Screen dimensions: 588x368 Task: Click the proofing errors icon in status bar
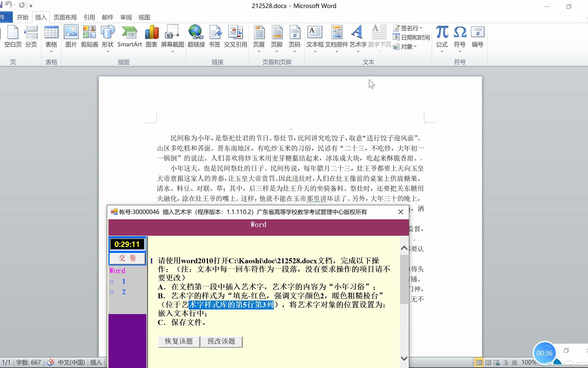tap(50, 362)
